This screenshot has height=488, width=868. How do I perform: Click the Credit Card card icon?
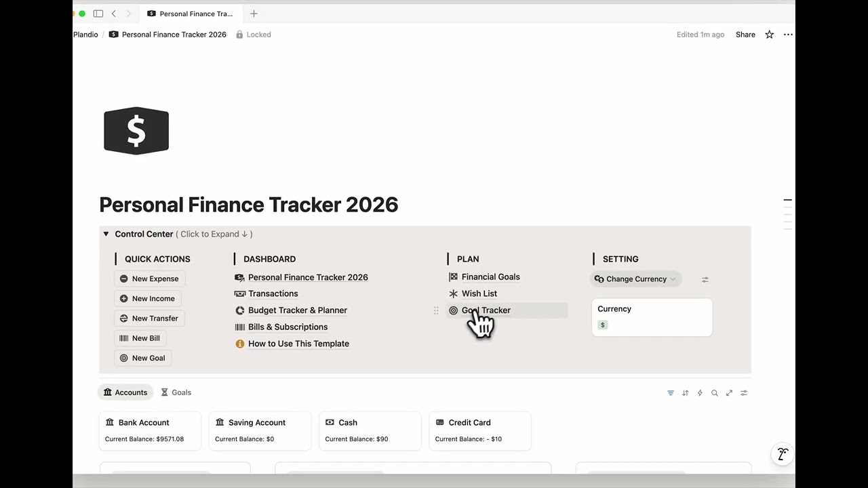[x=440, y=422]
